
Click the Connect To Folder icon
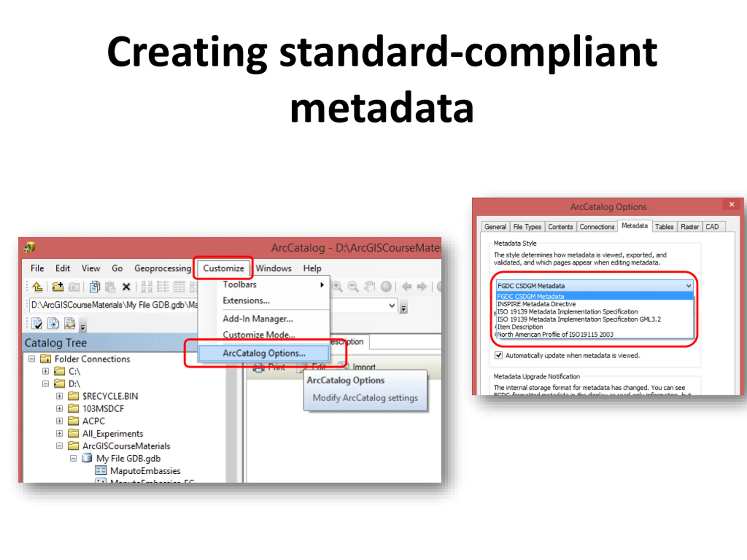pos(58,287)
